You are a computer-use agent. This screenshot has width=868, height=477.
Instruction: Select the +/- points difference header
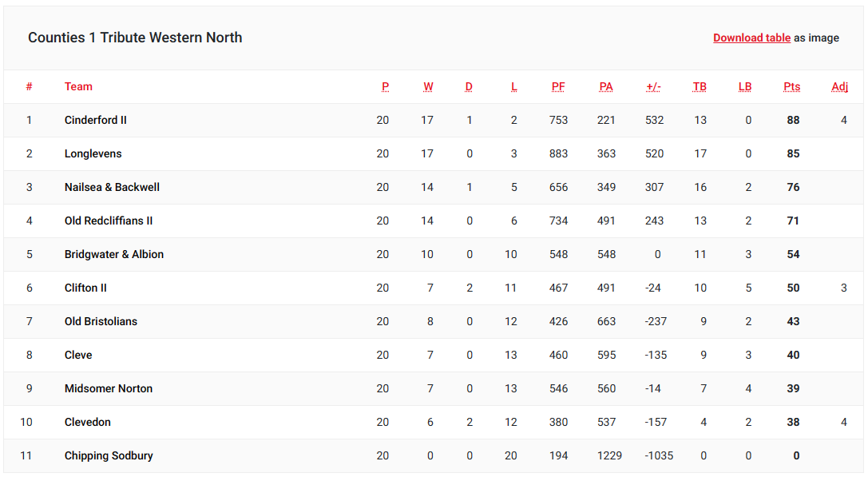653,86
